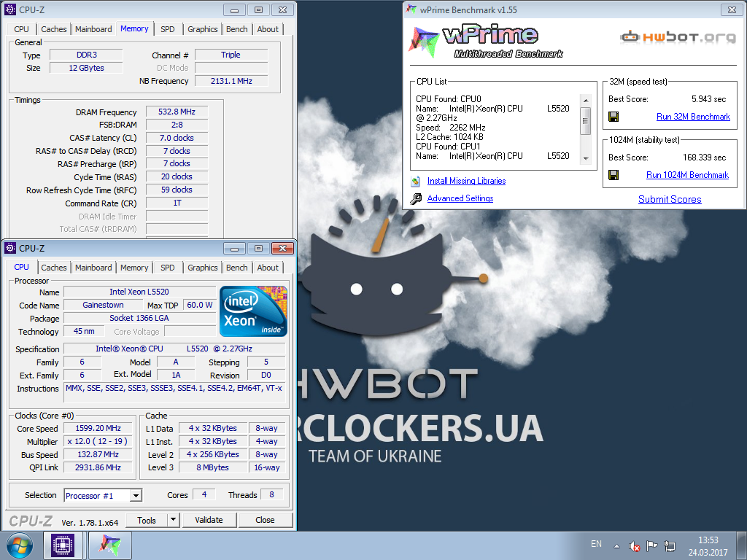This screenshot has width=747, height=560.
Task: Click the wPrime Multithreaded Benchmark logo
Action: pos(486,42)
